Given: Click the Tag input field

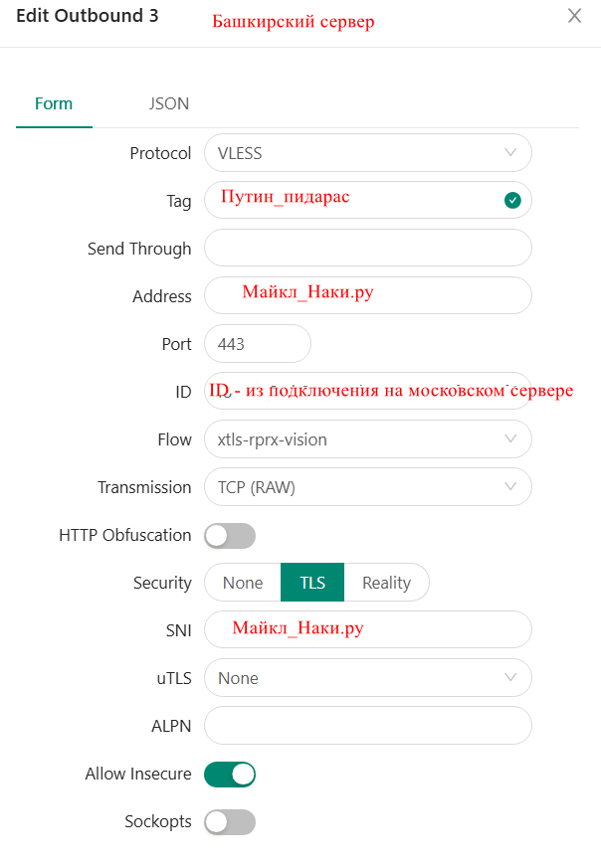Looking at the screenshot, I should coord(368,201).
